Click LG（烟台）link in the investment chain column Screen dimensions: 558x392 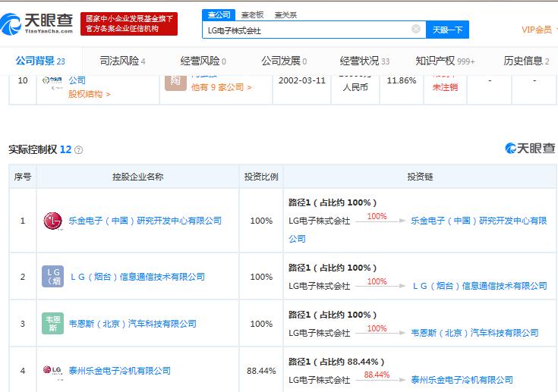tap(479, 286)
